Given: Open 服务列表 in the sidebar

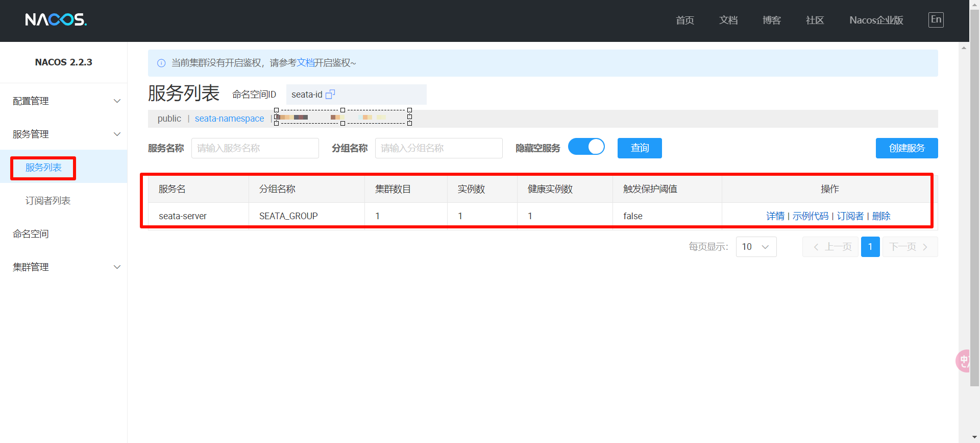Looking at the screenshot, I should pos(43,168).
